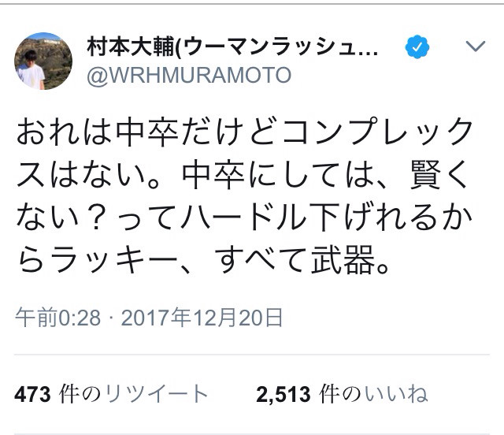The width and height of the screenshot is (504, 435).
Task: Click the 午前0:28 timestamp
Action: [x=57, y=318]
